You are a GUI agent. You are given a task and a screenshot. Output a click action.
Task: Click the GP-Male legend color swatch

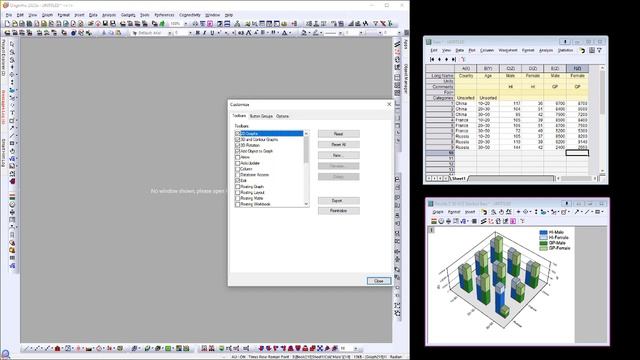(543, 243)
